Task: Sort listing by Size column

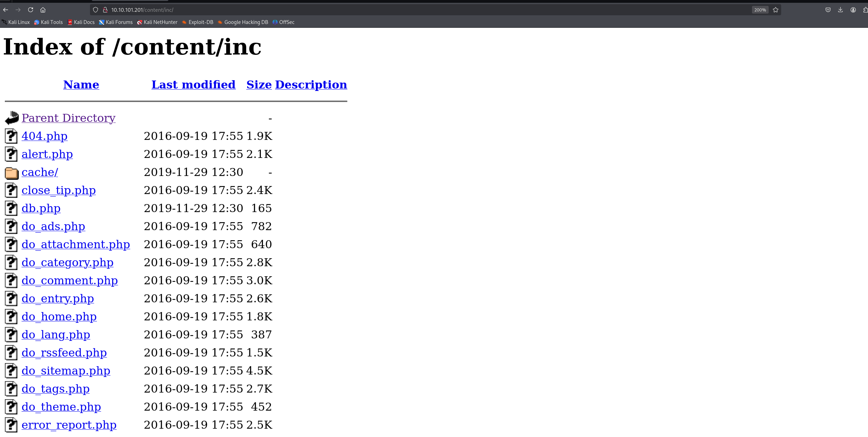Action: pyautogui.click(x=259, y=84)
